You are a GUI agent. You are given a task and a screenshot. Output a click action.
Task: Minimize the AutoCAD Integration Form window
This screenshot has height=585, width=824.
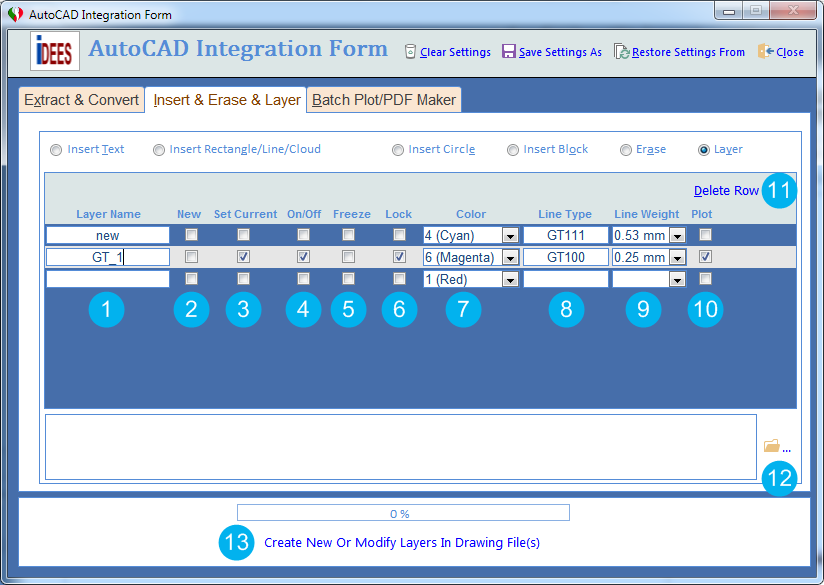729,11
